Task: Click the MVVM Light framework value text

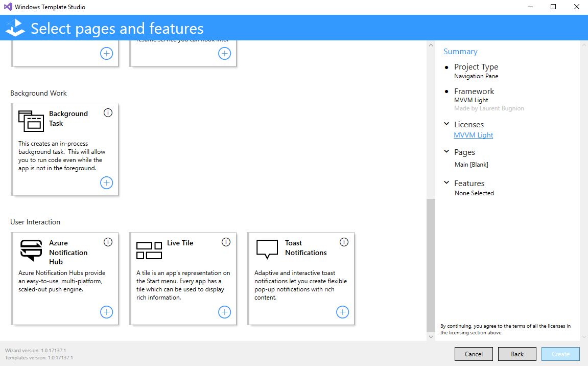Action: tap(471, 100)
